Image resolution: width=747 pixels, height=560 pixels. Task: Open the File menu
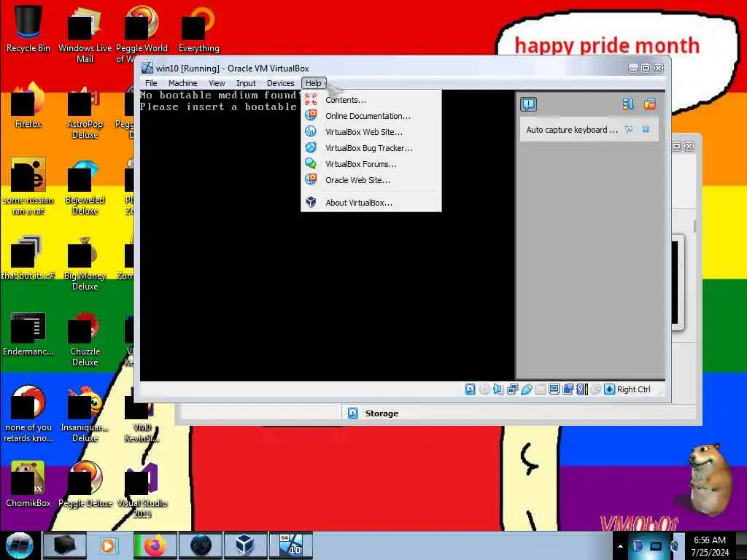[x=151, y=83]
